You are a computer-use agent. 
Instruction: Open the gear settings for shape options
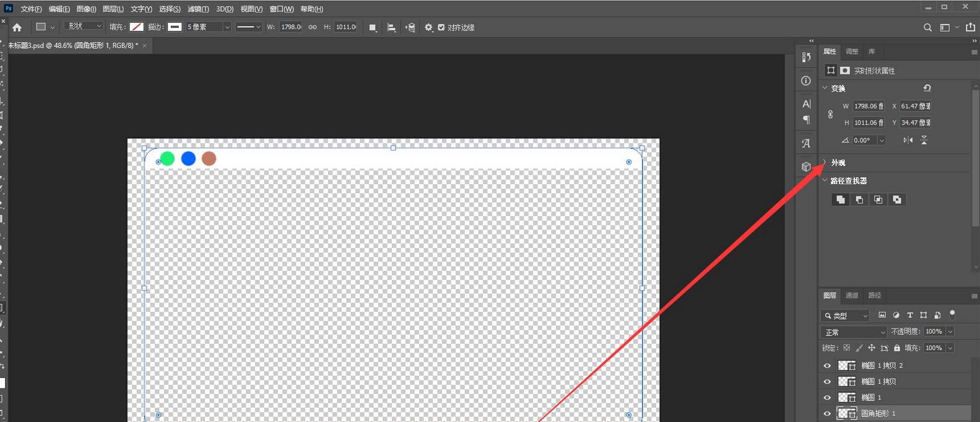click(x=428, y=27)
